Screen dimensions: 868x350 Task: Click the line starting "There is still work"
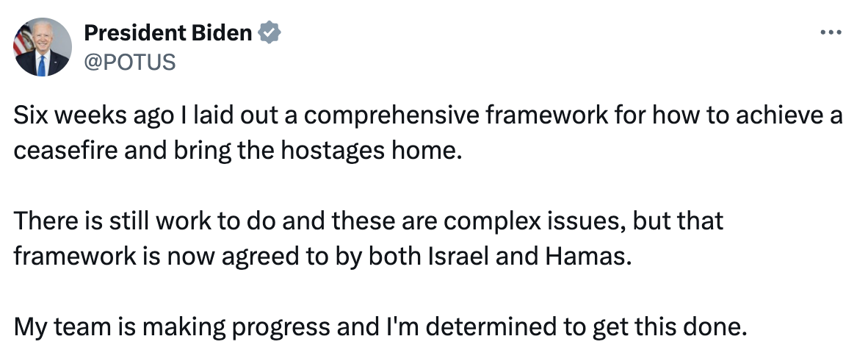[369, 220]
